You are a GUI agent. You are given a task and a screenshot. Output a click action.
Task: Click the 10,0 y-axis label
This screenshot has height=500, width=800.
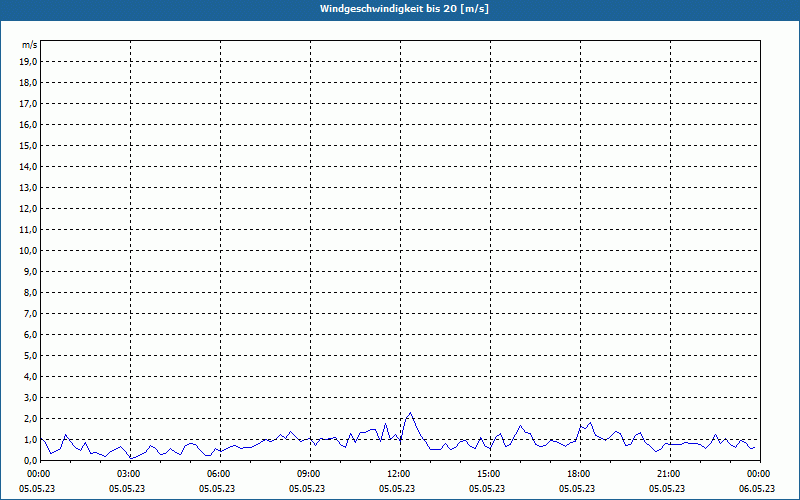click(x=30, y=251)
